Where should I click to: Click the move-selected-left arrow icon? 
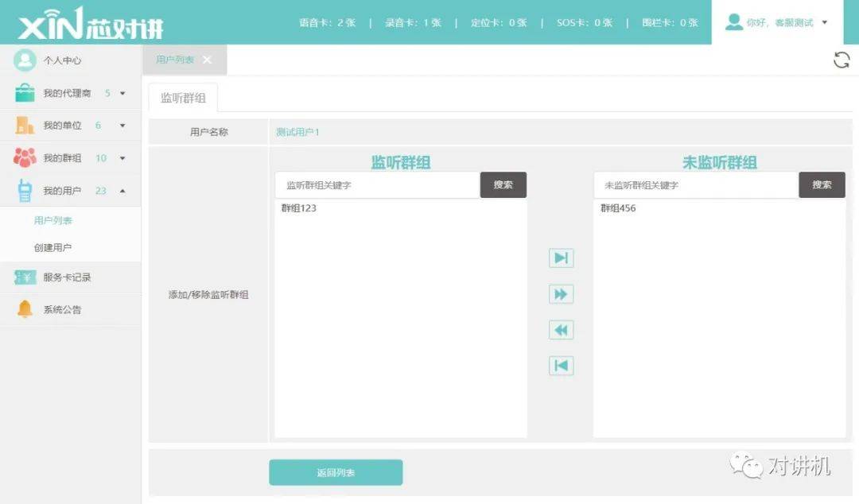click(x=561, y=366)
